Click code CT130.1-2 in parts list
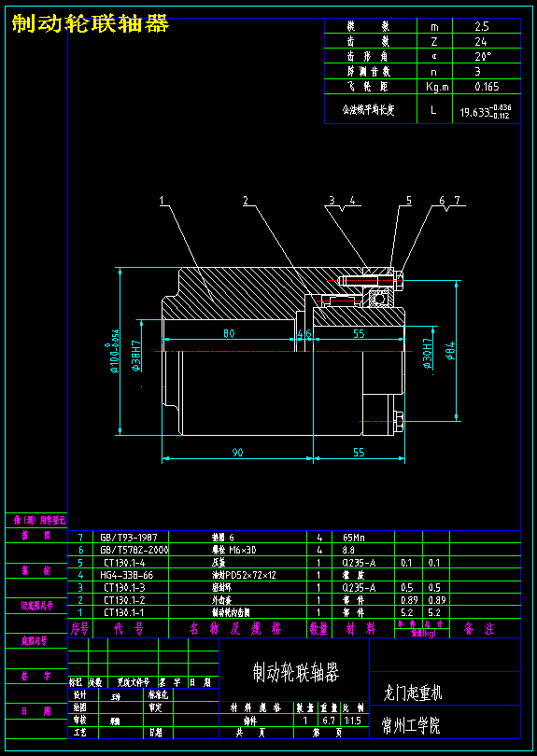This screenshot has height=756, width=537. coord(124,600)
